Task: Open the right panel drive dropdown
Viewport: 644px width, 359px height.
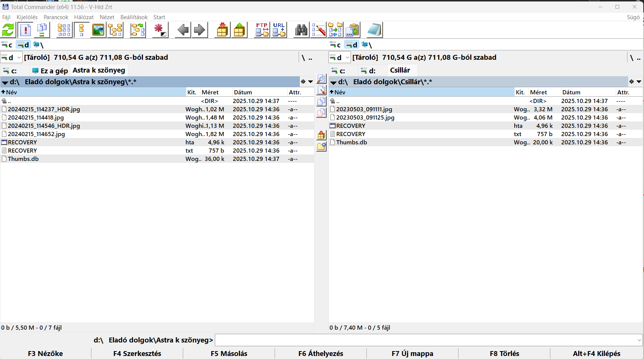Action: pos(340,58)
